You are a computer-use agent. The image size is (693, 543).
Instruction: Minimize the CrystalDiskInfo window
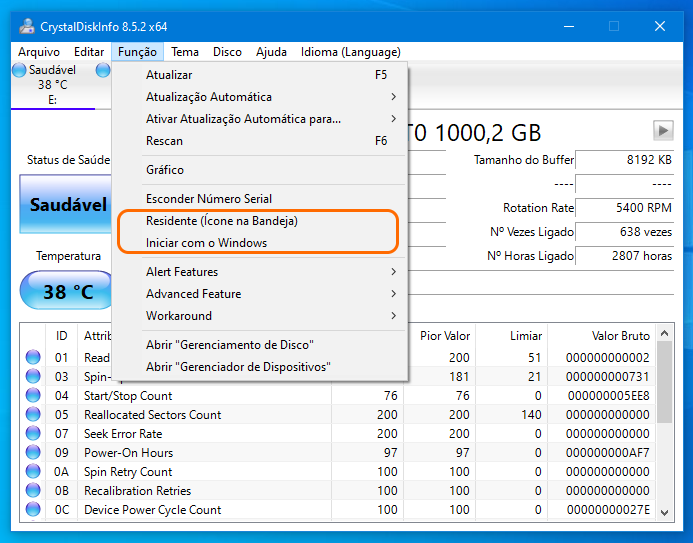point(569,27)
